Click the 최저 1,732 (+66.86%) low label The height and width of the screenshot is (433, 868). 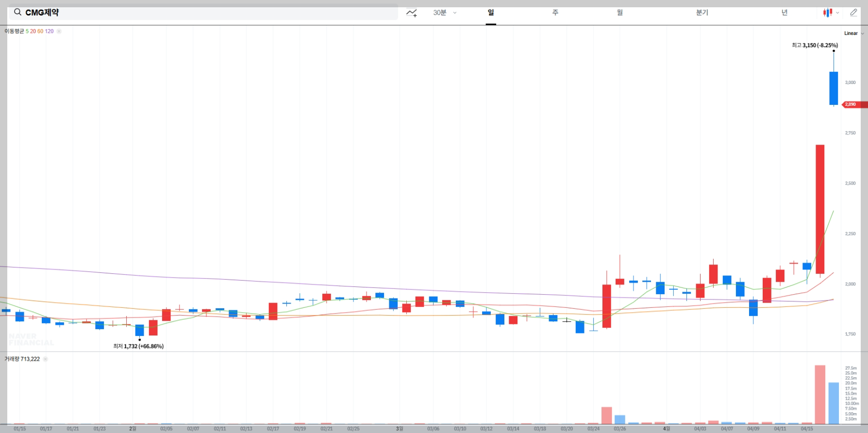[138, 346]
